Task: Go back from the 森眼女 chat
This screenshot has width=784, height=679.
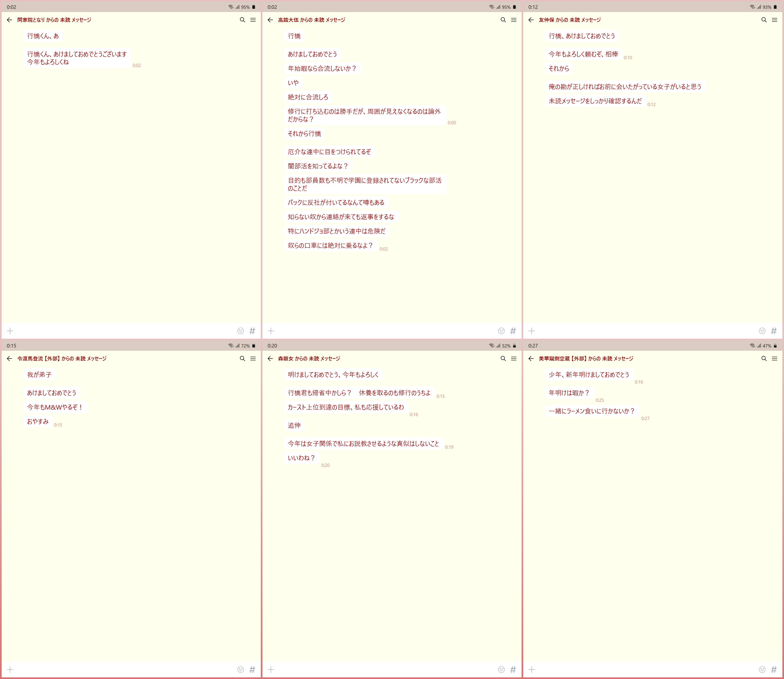Action: tap(270, 359)
